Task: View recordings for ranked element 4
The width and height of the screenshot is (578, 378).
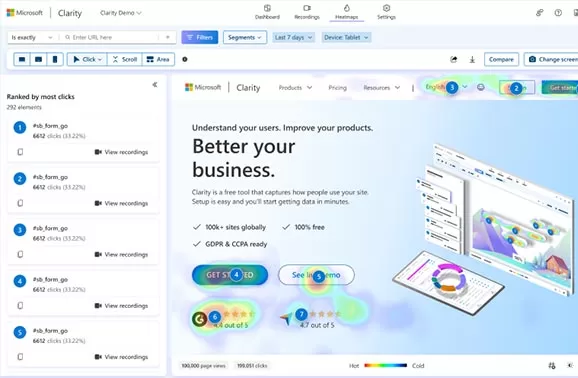Action: click(121, 306)
